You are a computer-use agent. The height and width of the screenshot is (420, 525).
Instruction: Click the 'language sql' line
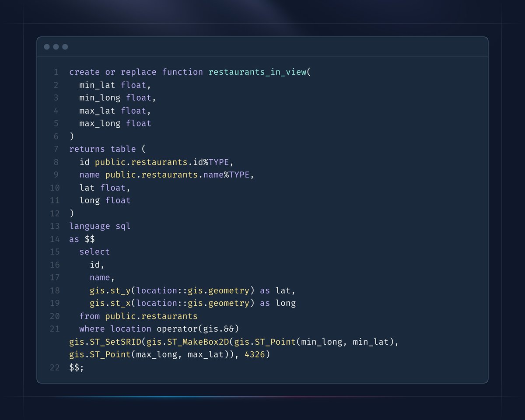point(100,226)
